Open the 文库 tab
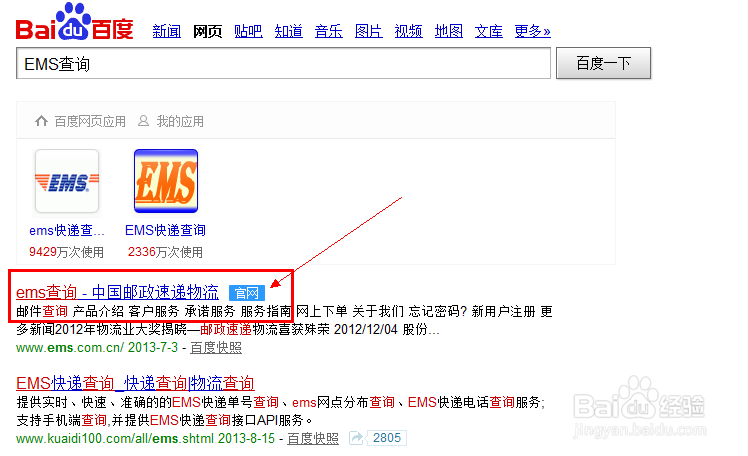748x456 pixels. tap(489, 31)
